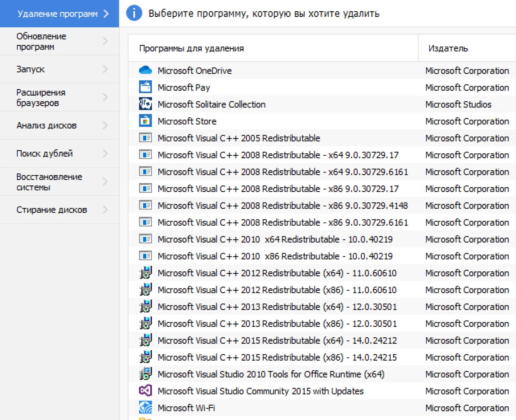Expand the Восстановление системы chevron

point(106,181)
